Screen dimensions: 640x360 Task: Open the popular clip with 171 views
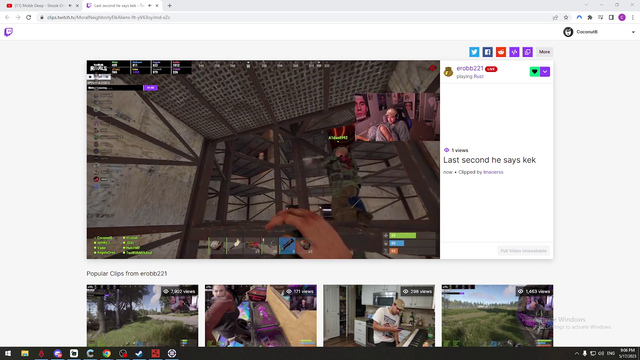[261, 316]
